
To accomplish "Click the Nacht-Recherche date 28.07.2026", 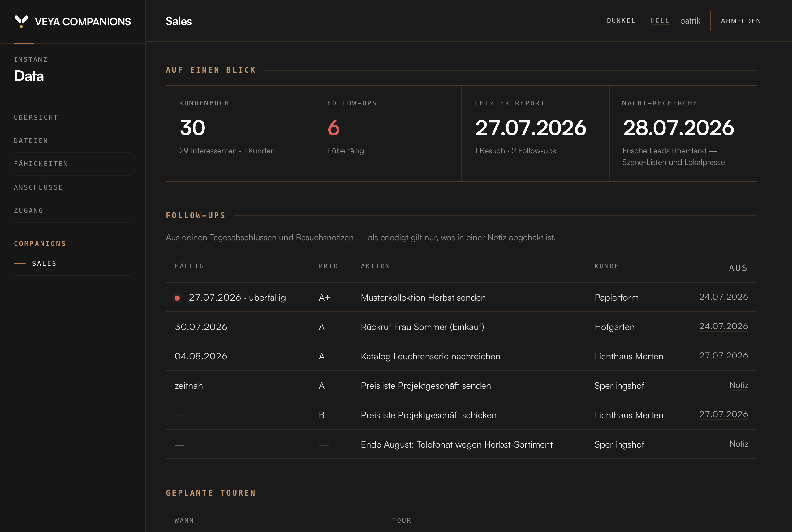I will 678,128.
